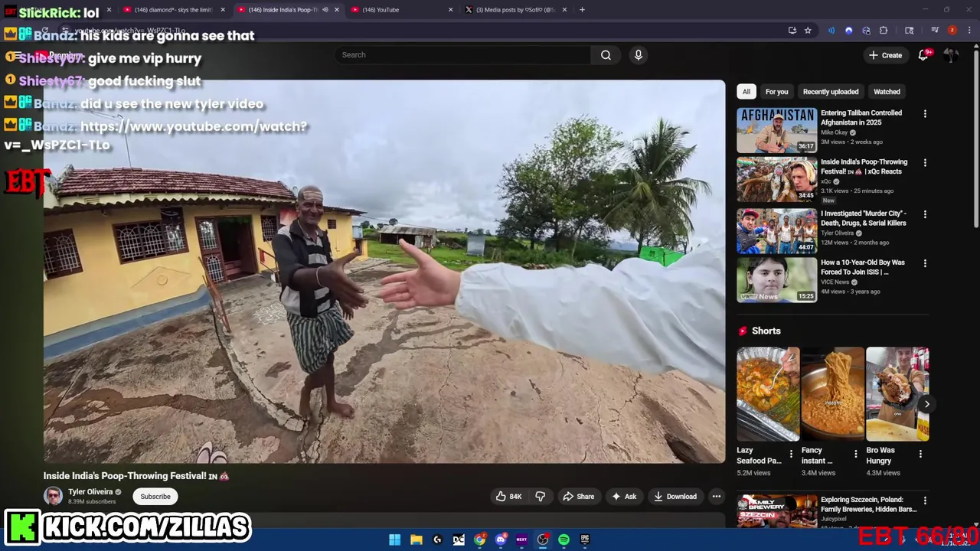Open Chrome from taskbar
980x551 pixels.
(x=479, y=540)
